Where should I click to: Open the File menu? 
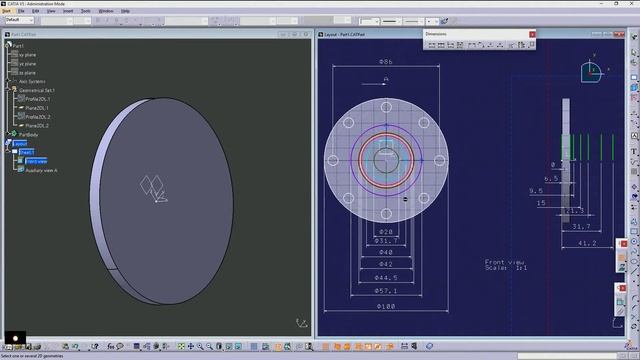click(21, 11)
